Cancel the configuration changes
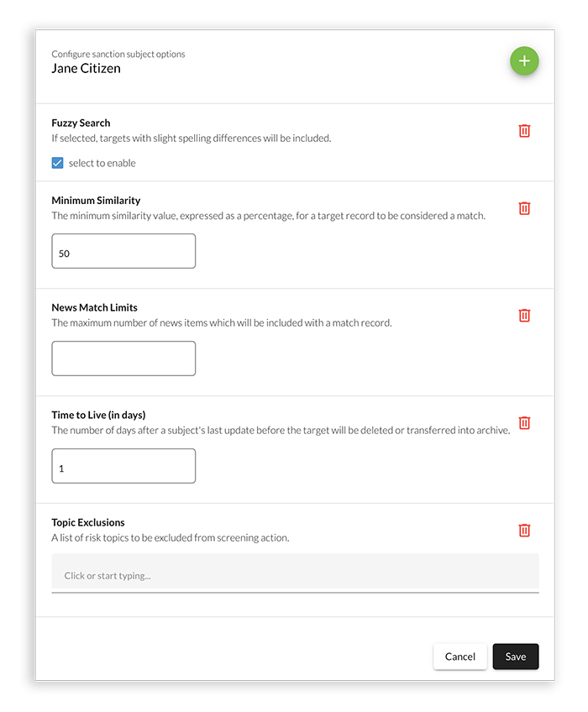The image size is (588, 712). tap(459, 657)
